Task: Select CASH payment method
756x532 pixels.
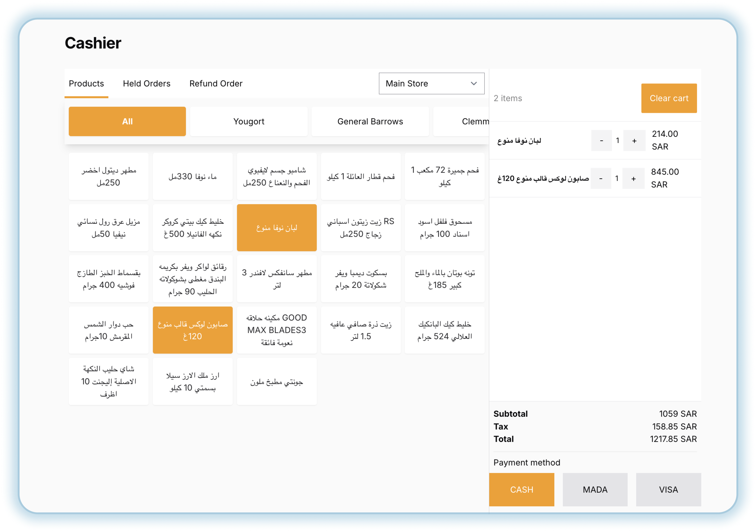Action: (x=522, y=490)
